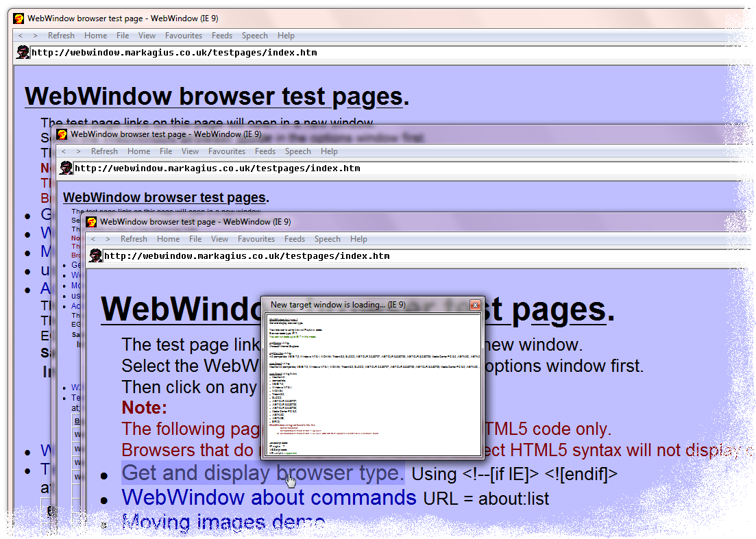Refresh the page in the middle window

[104, 151]
